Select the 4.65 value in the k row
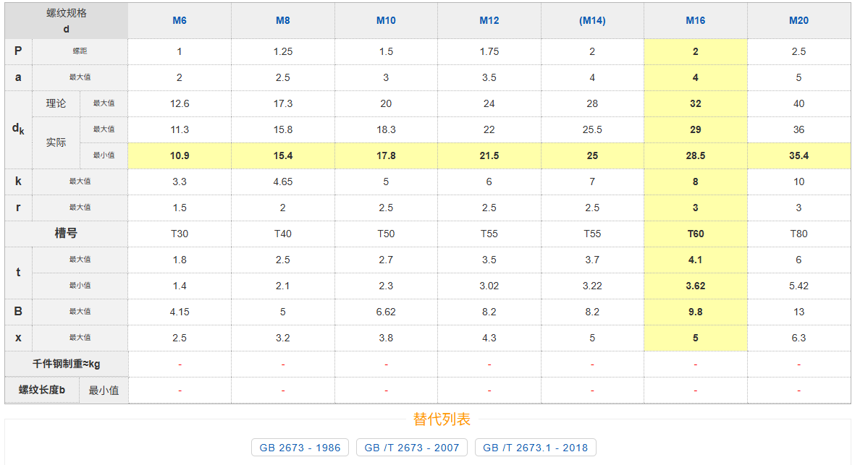Screen dimensions: 868x465 [x=283, y=182]
